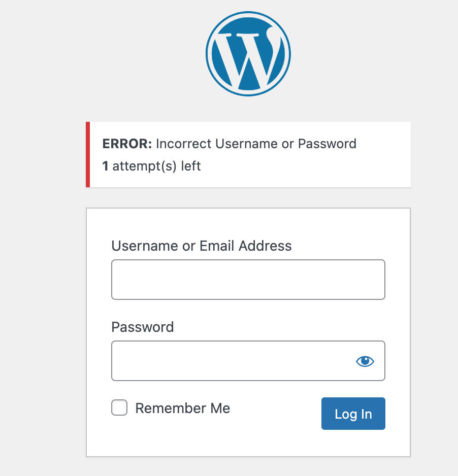Focus the Password input field
Image resolution: width=458 pixels, height=476 pixels.
click(248, 361)
